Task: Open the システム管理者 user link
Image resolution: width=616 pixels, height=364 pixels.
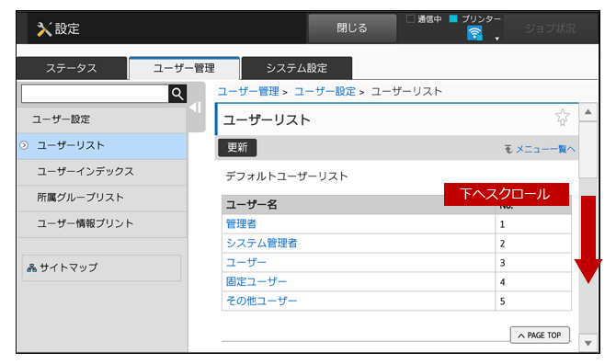Action: [x=262, y=243]
